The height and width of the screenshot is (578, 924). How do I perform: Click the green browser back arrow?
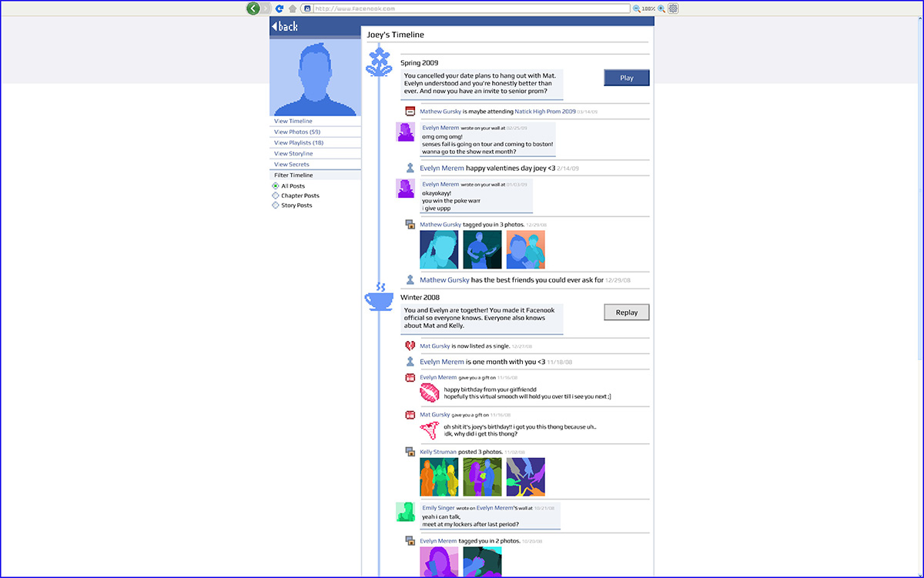253,8
